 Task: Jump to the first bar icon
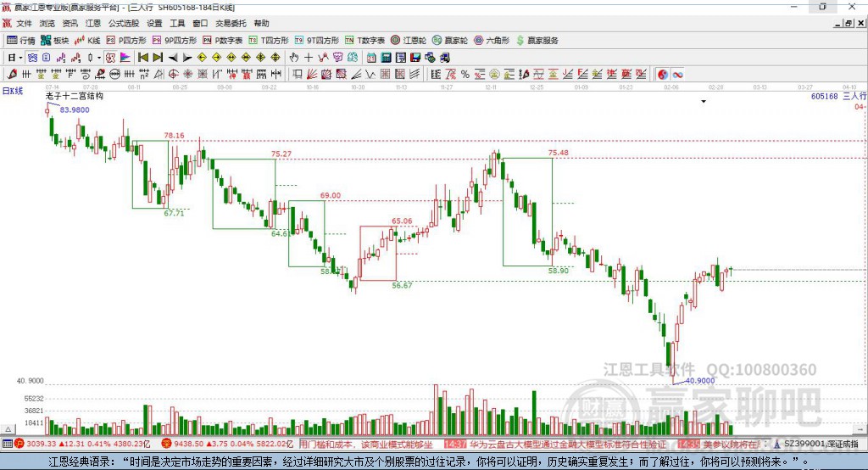[142, 58]
